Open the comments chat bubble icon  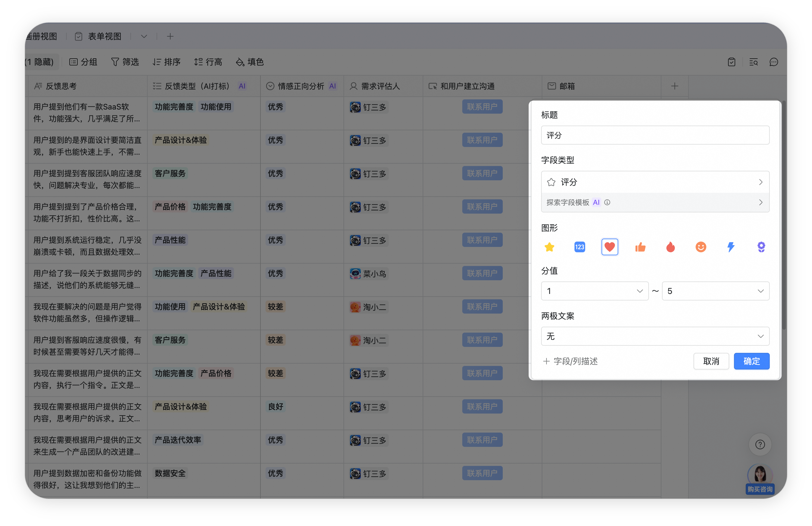coord(773,62)
